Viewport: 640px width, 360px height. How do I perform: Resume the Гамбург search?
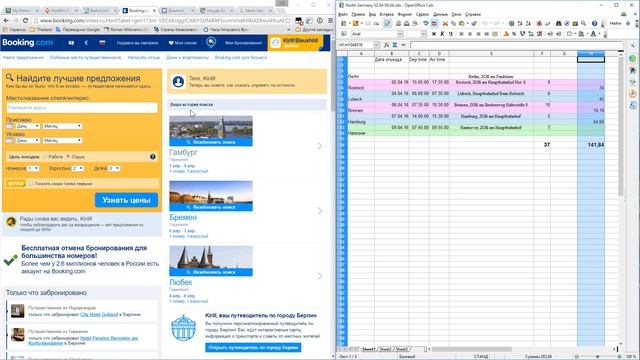(211, 142)
